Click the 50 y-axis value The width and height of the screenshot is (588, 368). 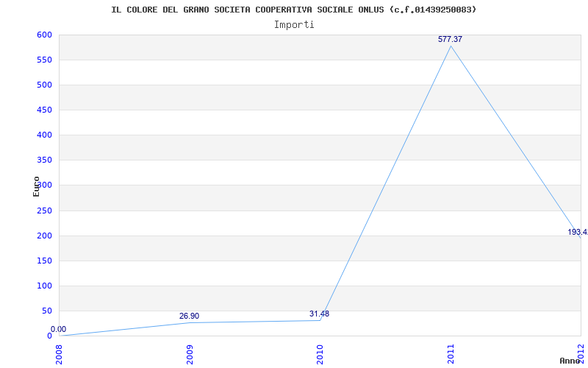tap(46, 311)
